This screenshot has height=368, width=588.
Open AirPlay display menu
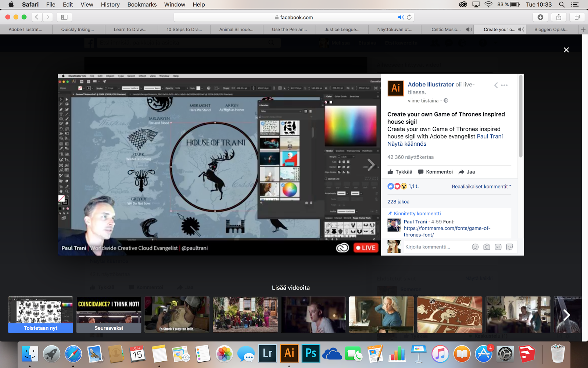click(476, 4)
